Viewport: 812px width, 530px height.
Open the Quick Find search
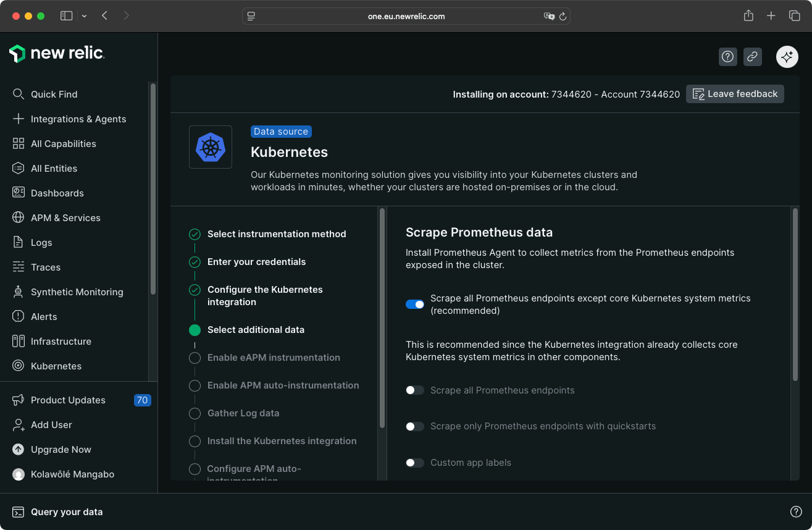(54, 94)
